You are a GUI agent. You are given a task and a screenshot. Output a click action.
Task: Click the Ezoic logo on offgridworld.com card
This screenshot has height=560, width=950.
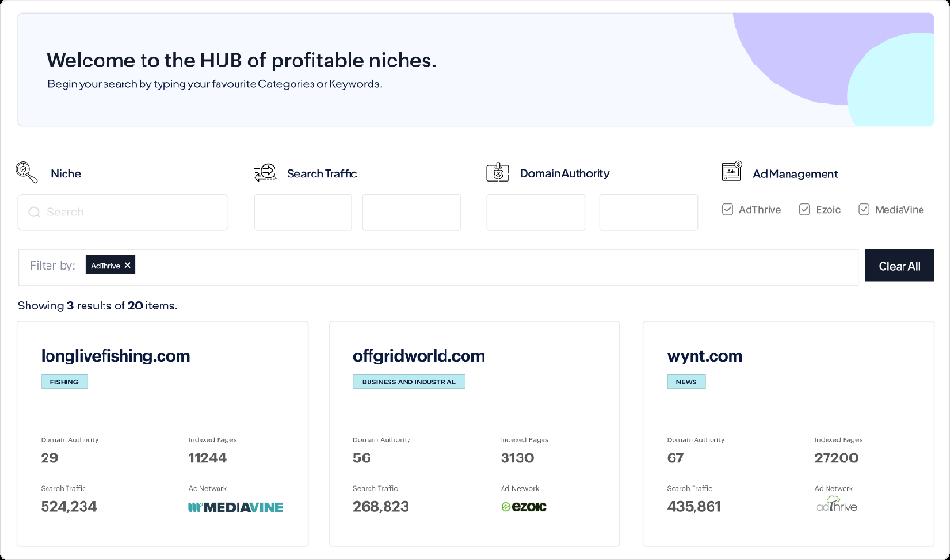[524, 507]
